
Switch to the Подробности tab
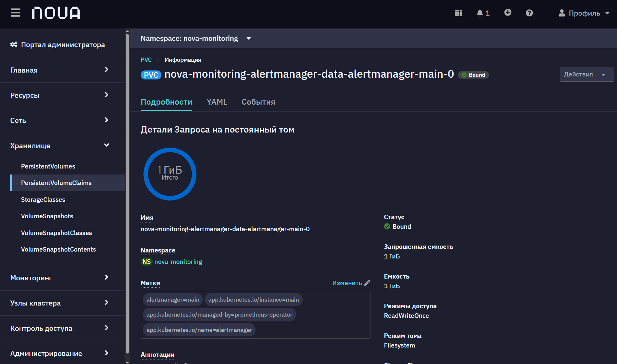166,102
